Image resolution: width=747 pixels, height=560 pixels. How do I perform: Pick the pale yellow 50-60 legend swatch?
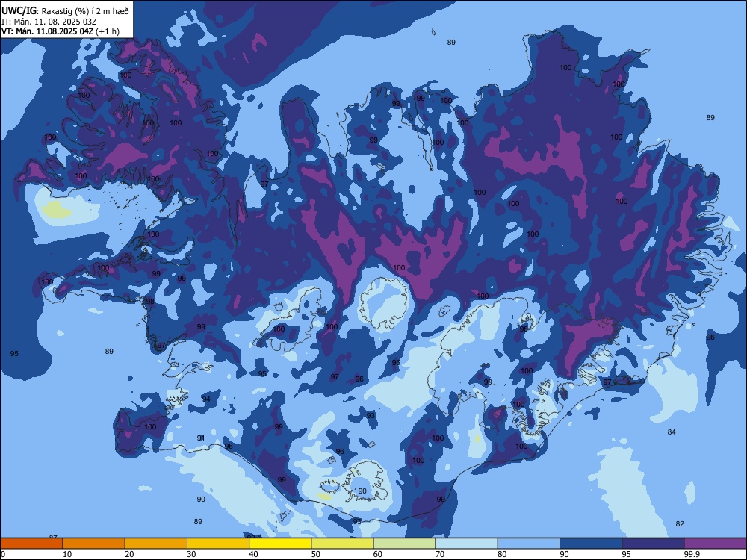click(342, 544)
